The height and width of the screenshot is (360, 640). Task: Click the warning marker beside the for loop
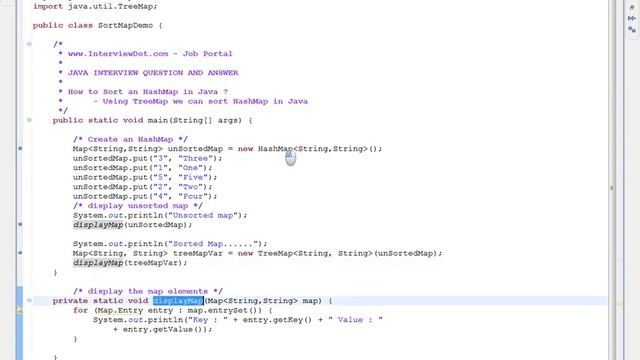tap(20, 311)
